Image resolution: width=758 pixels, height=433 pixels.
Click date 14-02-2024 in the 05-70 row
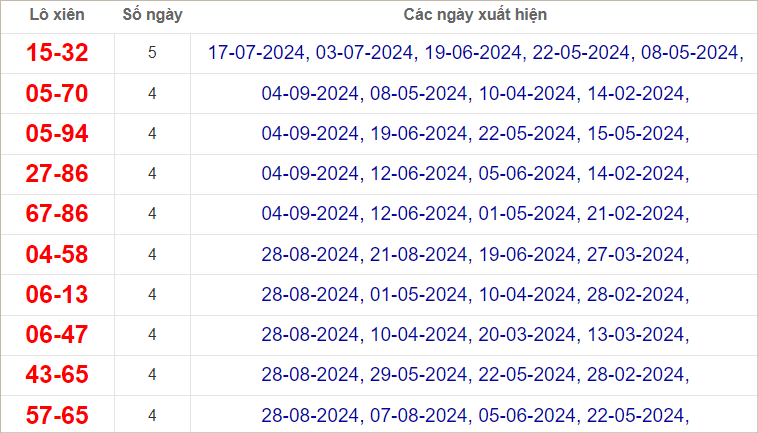coord(636,93)
